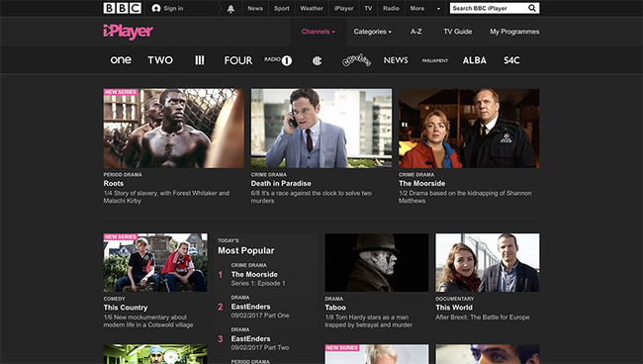Go to Weather in top bar
This screenshot has width=643, height=364.
312,8
